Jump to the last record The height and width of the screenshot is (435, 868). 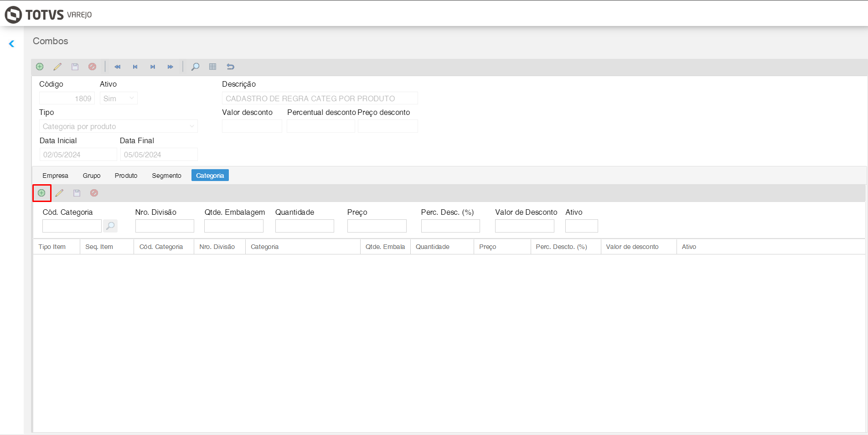(170, 67)
